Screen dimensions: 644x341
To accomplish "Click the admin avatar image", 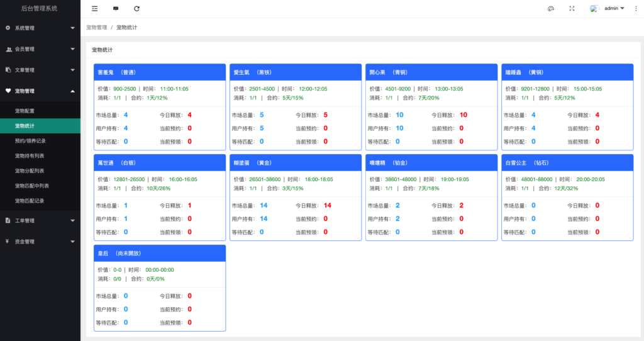I will [x=594, y=9].
